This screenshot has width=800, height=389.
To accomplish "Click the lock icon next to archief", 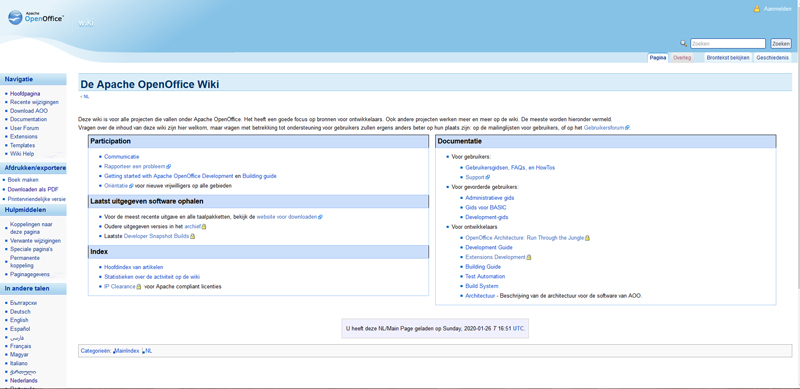I will 204,226.
